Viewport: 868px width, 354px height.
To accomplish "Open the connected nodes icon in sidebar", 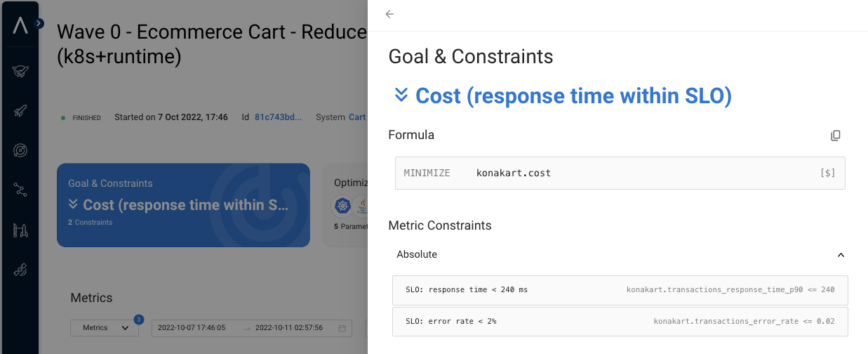I will pos(20,190).
